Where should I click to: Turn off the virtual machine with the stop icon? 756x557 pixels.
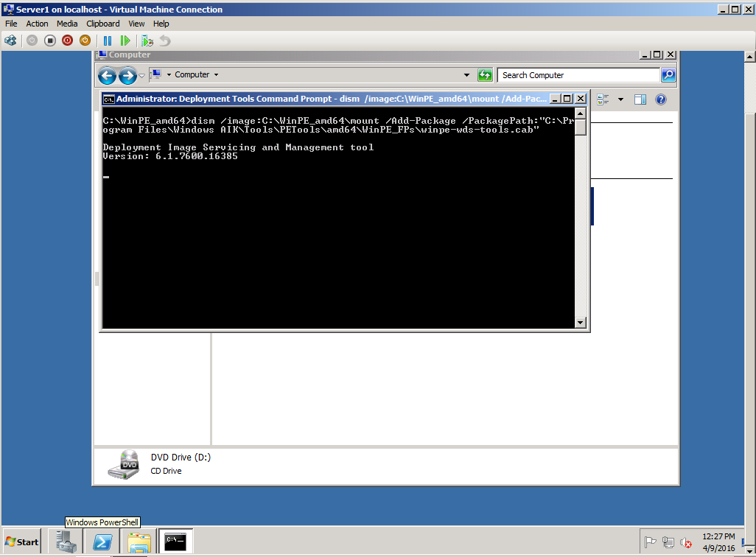[49, 41]
